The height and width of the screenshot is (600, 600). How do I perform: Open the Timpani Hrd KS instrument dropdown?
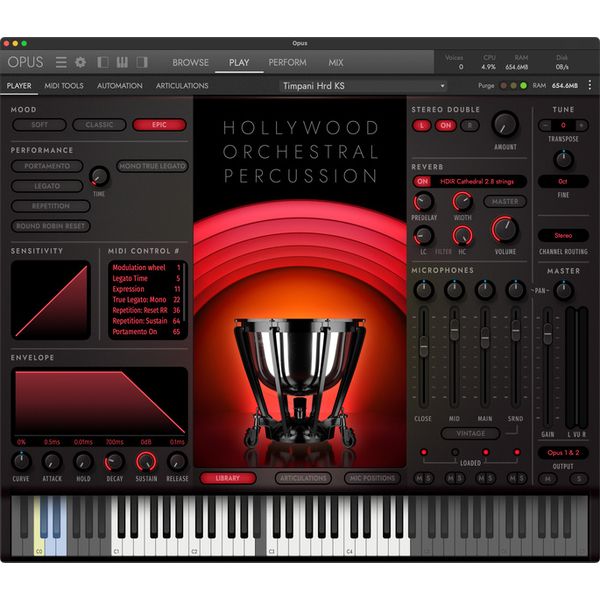point(364,86)
